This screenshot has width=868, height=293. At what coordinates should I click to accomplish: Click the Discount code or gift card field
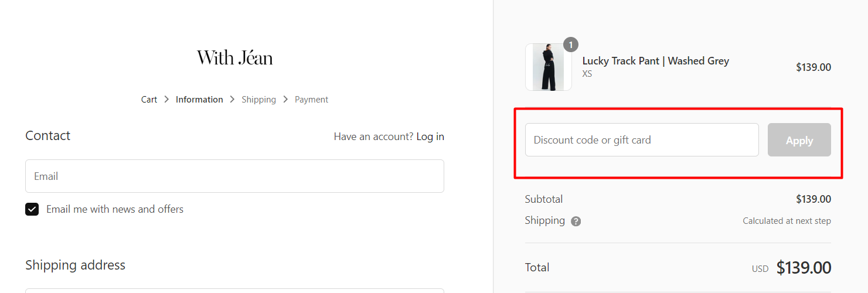pyautogui.click(x=642, y=140)
